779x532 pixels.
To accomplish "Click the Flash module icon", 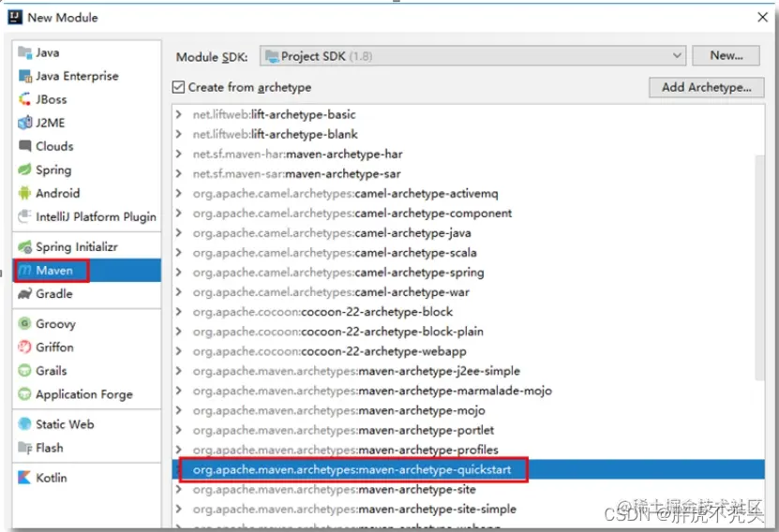I will coord(24,448).
